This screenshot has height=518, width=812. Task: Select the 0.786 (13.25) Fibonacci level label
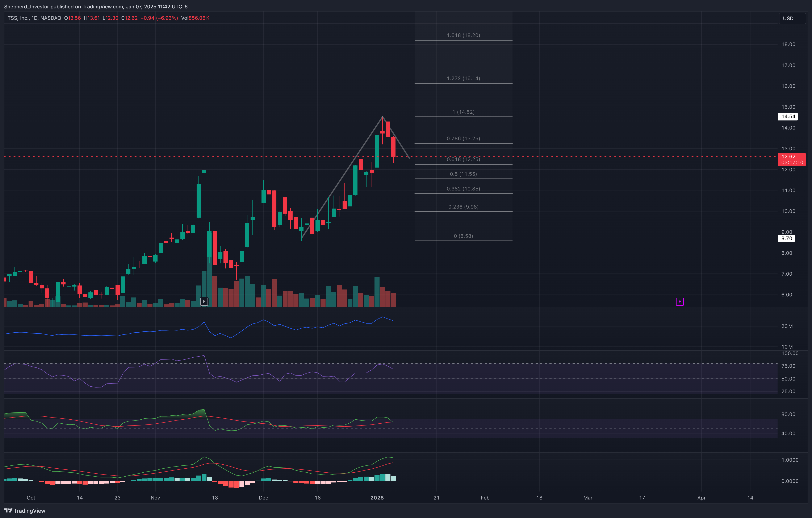point(463,138)
